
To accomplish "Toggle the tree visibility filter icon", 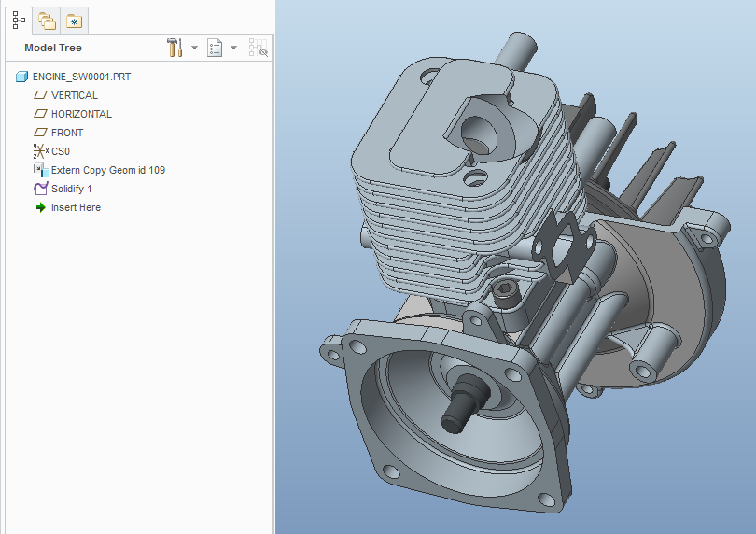I will point(258,48).
